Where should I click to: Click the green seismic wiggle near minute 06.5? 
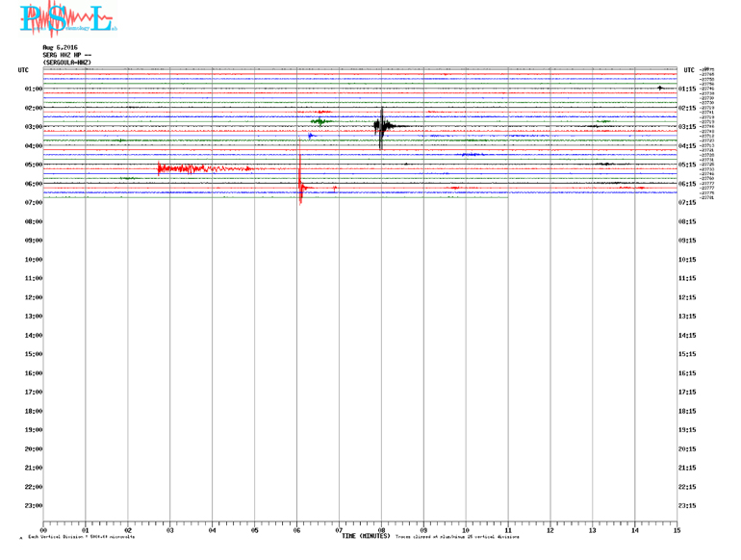tap(320, 121)
